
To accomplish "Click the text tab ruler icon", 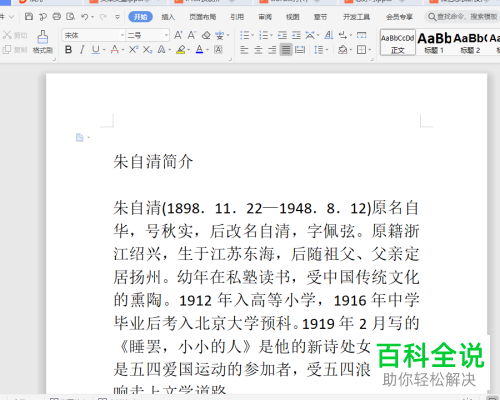I will tap(361, 35).
